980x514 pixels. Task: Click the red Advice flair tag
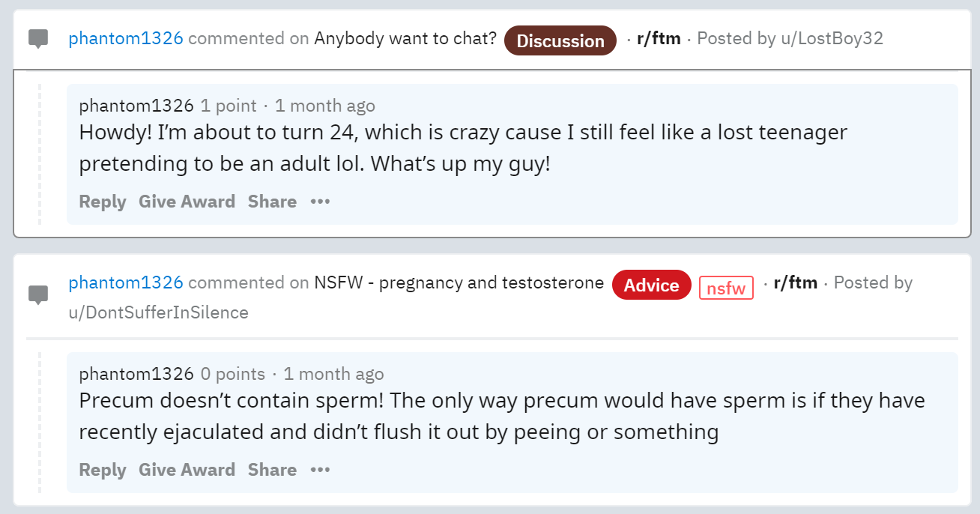[x=651, y=285]
